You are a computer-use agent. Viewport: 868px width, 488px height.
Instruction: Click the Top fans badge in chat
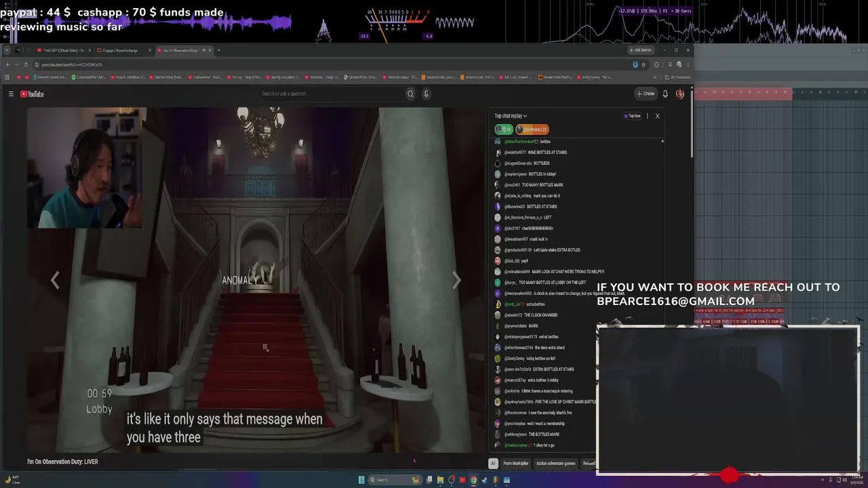click(632, 116)
